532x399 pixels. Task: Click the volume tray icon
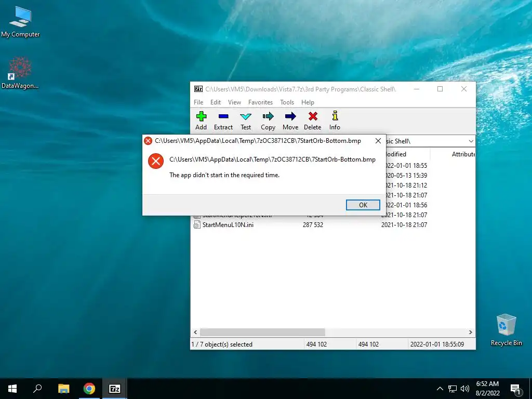pos(465,389)
